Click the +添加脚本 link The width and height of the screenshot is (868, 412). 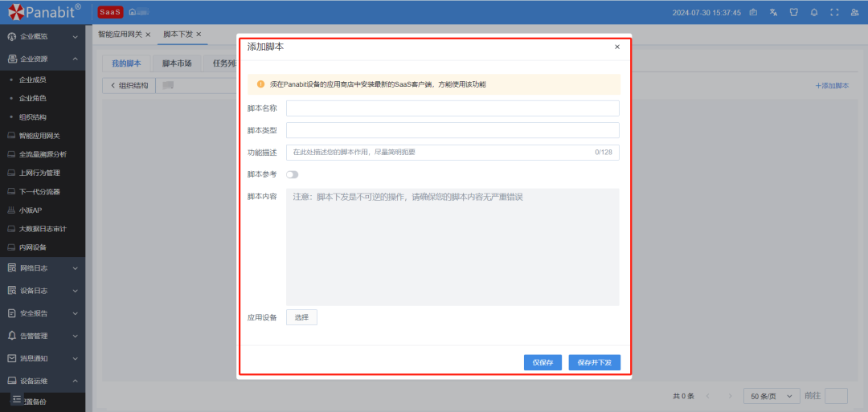click(832, 86)
